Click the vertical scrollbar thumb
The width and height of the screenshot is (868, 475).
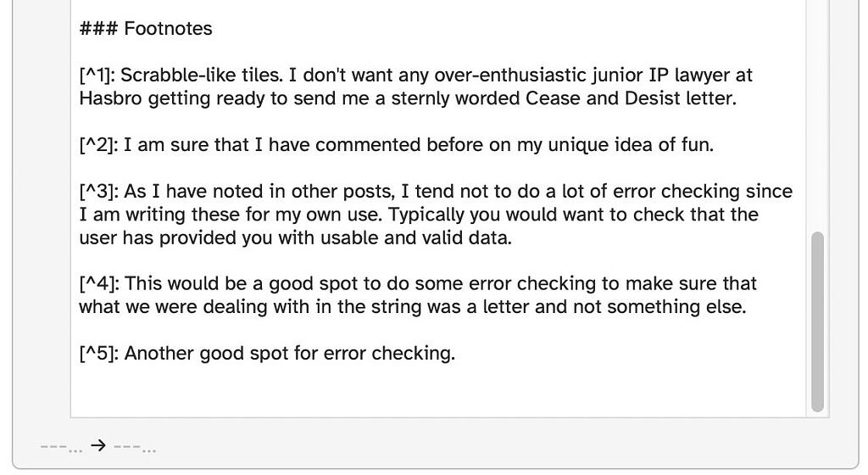tap(818, 321)
